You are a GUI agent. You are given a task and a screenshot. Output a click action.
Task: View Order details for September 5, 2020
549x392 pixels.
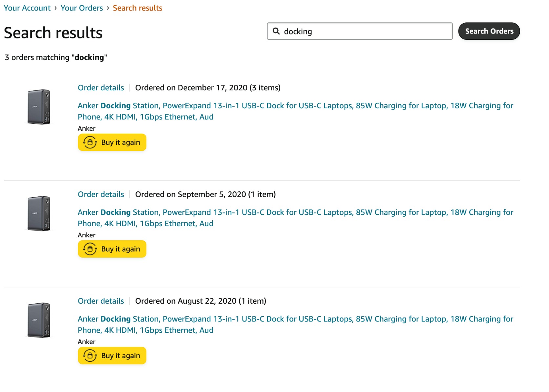[x=101, y=194]
